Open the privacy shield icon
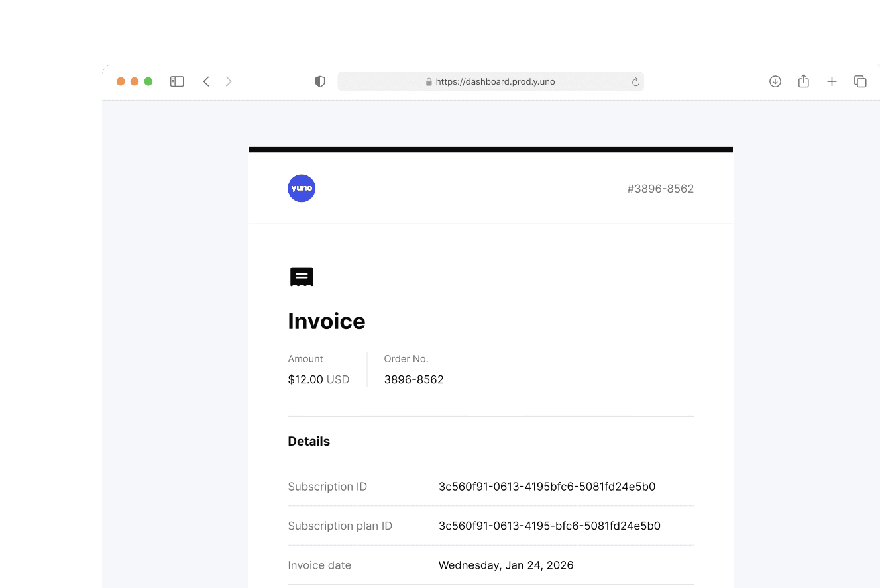Viewport: 880px width, 588px height. [320, 81]
